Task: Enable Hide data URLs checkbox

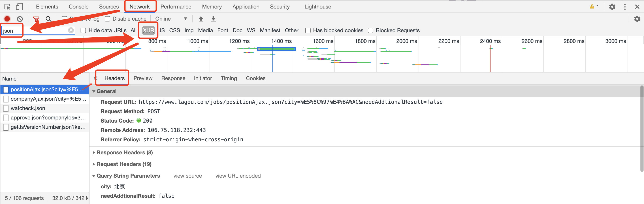Action: point(83,30)
